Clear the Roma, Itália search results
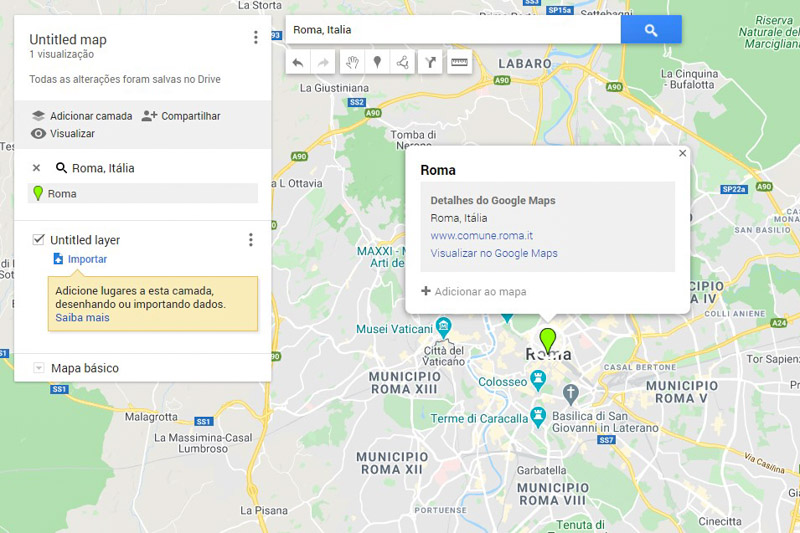Viewport: 800px width, 533px height. [36, 168]
